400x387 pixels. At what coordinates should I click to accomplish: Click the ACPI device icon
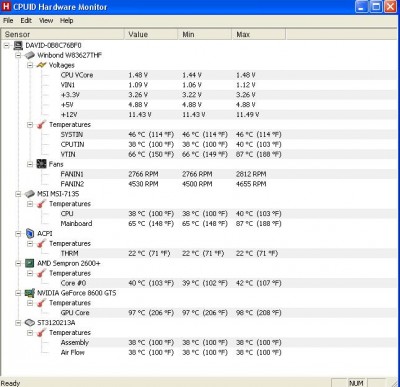[x=30, y=233]
